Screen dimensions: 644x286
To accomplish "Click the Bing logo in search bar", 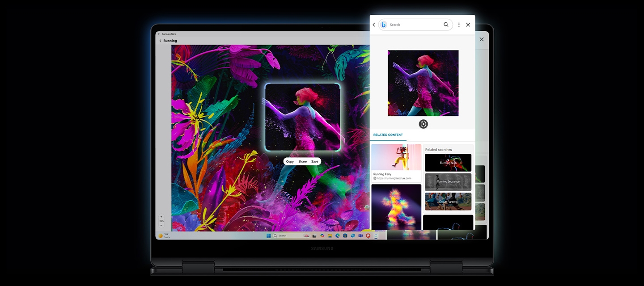I will [383, 25].
